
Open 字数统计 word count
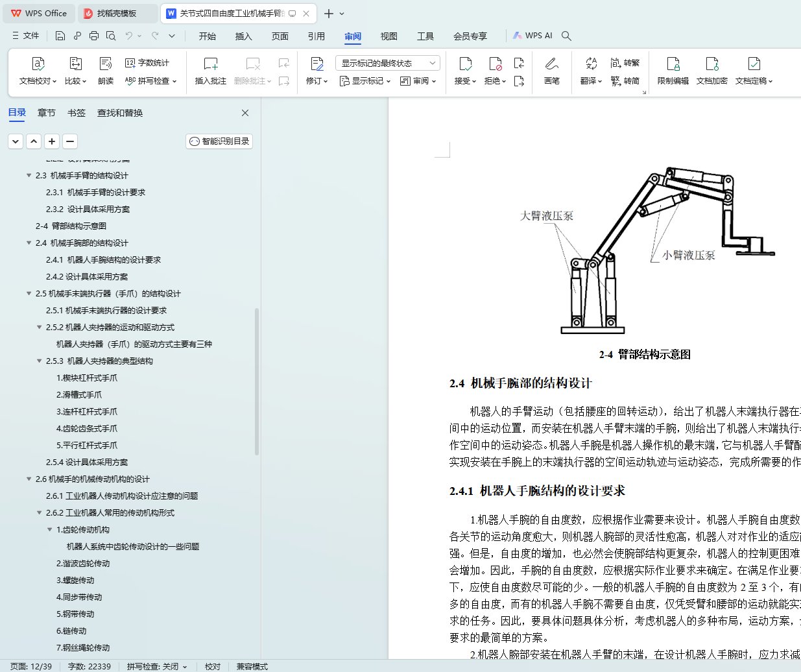(x=147, y=63)
